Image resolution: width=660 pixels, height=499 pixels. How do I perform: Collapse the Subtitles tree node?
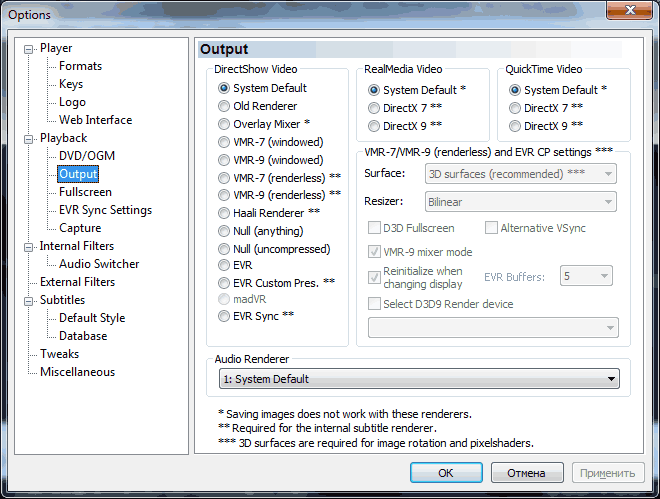29,301
